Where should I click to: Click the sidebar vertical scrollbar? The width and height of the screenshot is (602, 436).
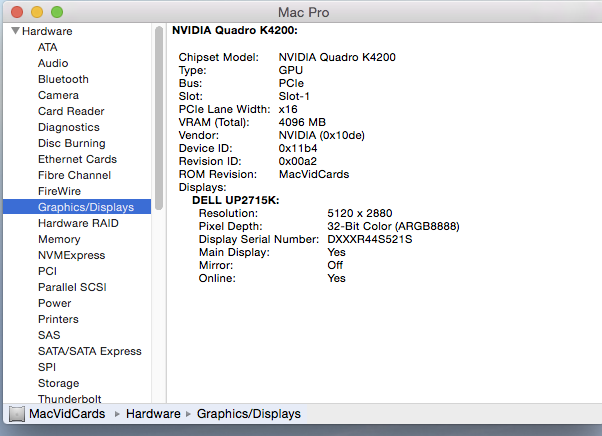pyautogui.click(x=159, y=118)
